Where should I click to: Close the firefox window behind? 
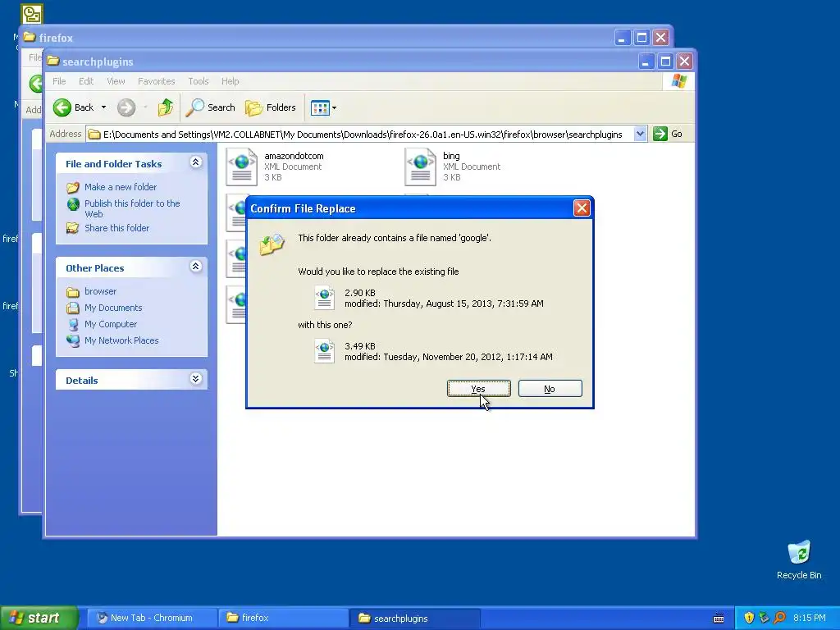[x=661, y=38]
